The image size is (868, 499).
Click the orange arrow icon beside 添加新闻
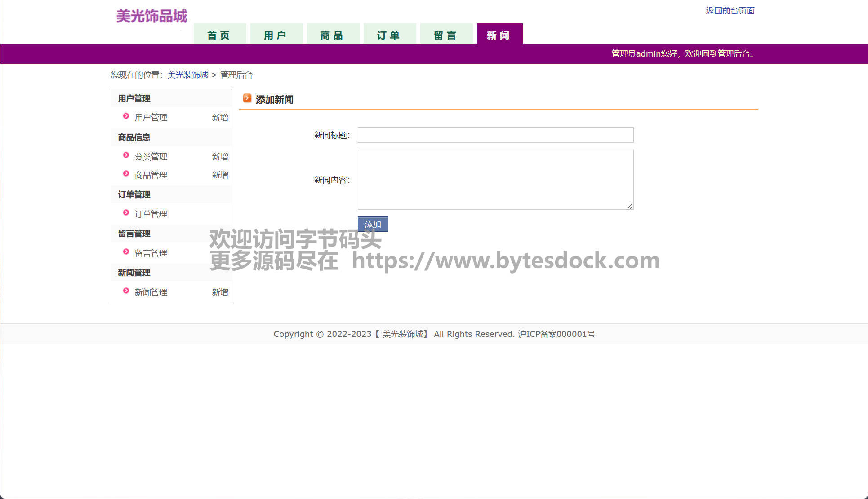coord(247,98)
